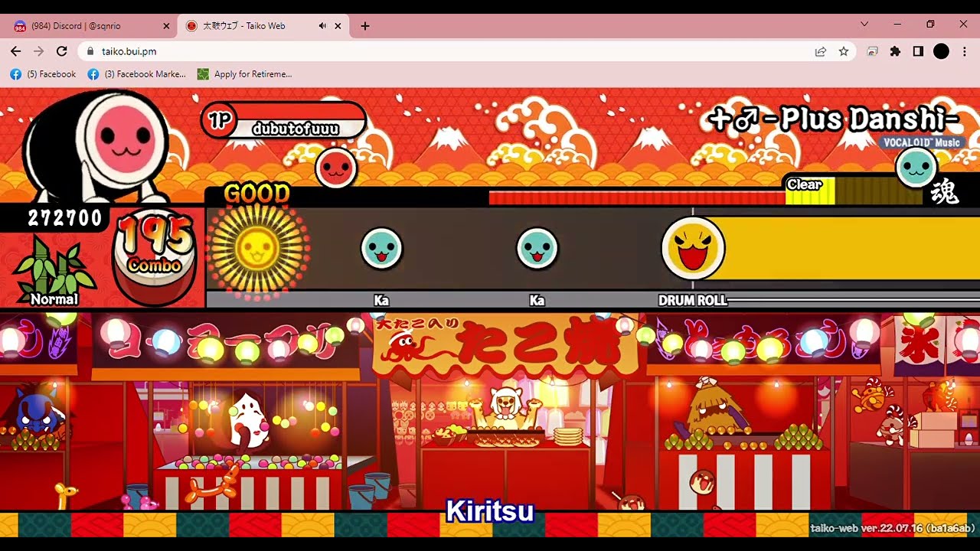
Task: Click the GOOD judgement text
Action: click(256, 194)
